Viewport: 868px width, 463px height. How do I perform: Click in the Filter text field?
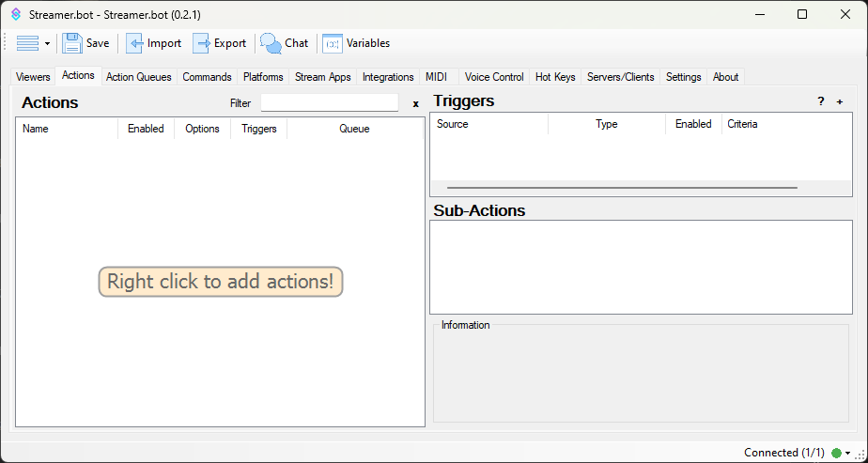(x=329, y=103)
